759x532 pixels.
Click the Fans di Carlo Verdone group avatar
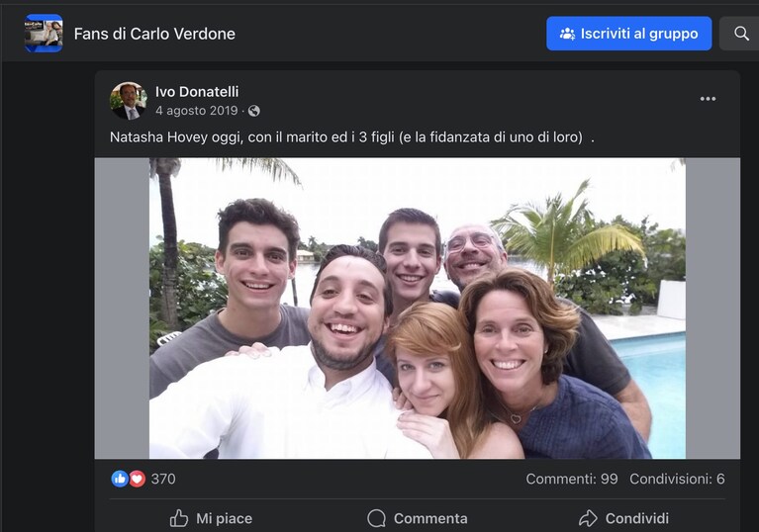pyautogui.click(x=44, y=33)
